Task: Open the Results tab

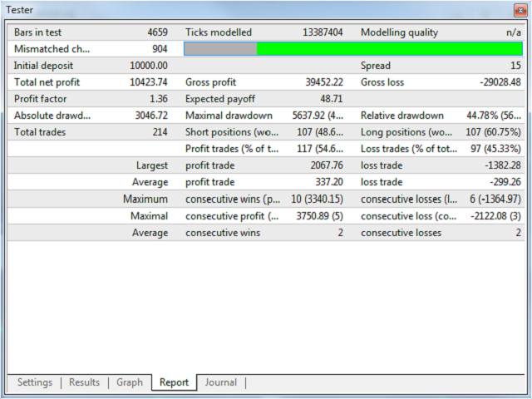Action: 84,382
